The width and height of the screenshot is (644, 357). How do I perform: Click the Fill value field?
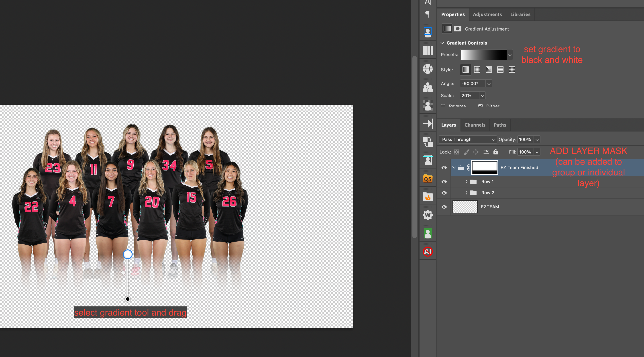tap(526, 152)
